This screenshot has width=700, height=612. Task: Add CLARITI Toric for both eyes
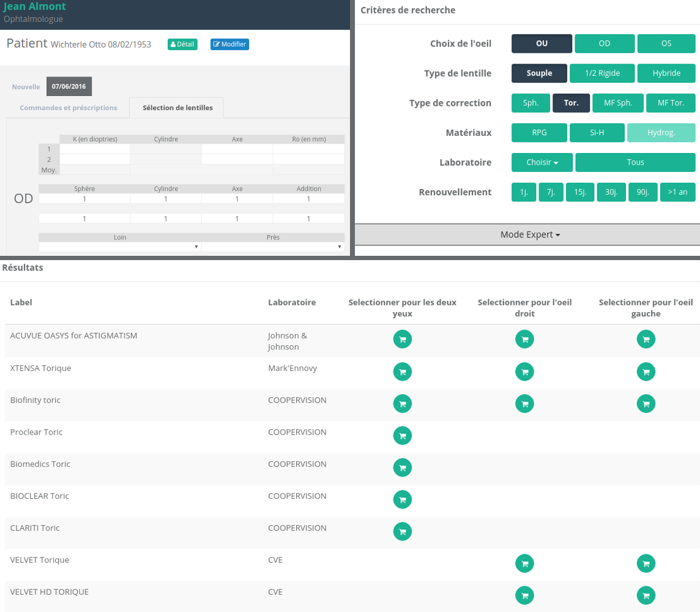(402, 531)
